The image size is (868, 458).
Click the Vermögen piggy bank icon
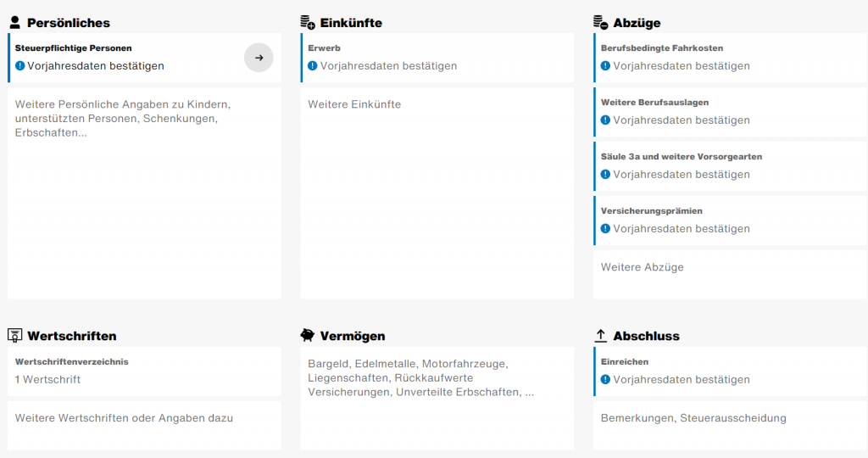click(307, 335)
